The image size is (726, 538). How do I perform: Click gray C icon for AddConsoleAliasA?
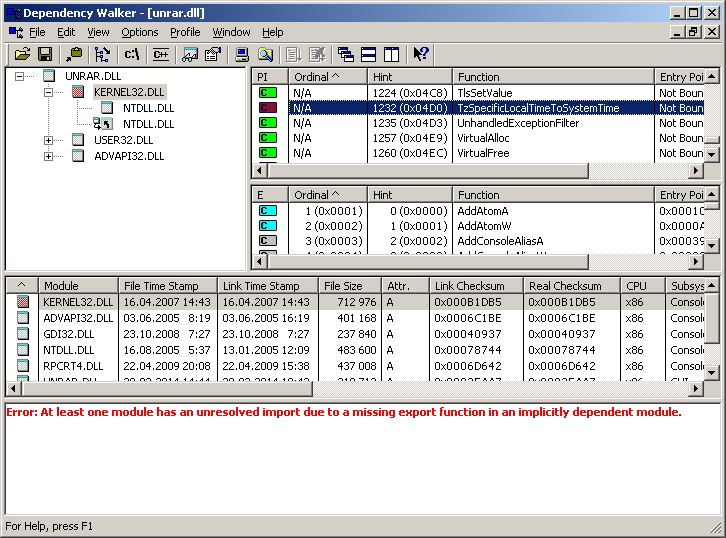268,241
